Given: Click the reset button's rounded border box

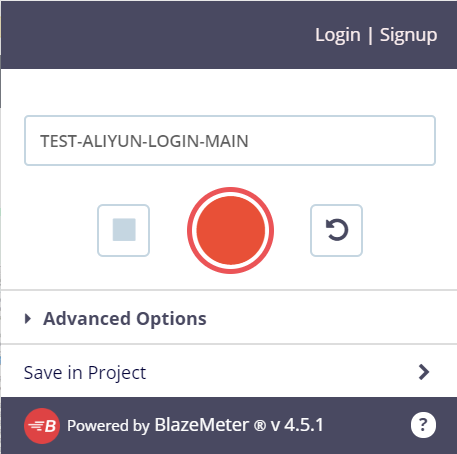Looking at the screenshot, I should (x=336, y=230).
